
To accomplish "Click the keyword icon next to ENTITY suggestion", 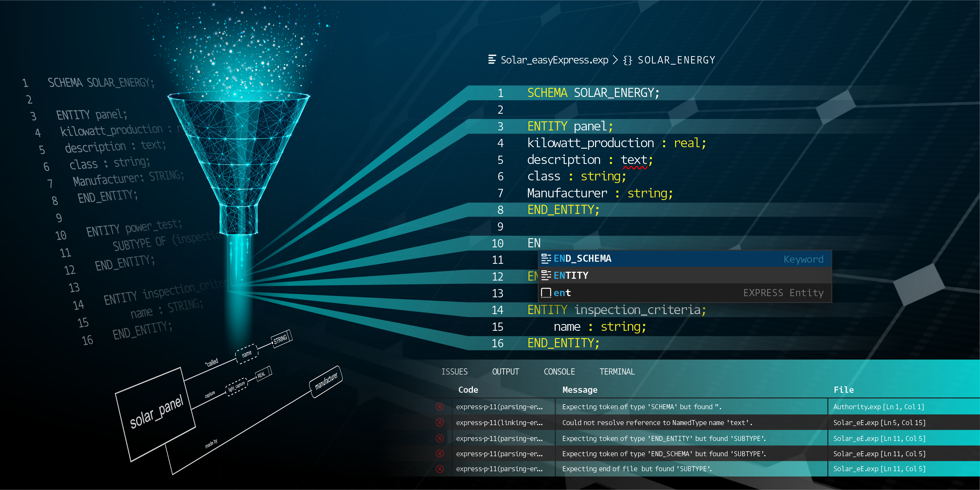I will tap(546, 275).
